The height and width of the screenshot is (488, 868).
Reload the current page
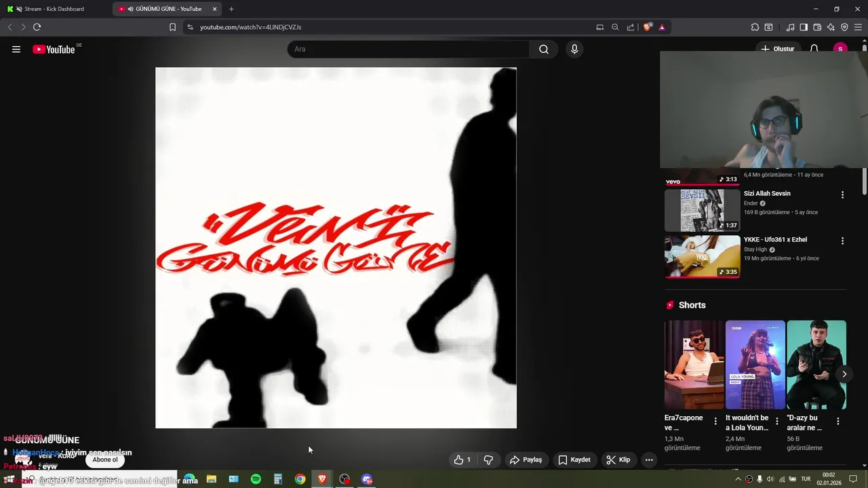[x=37, y=27]
